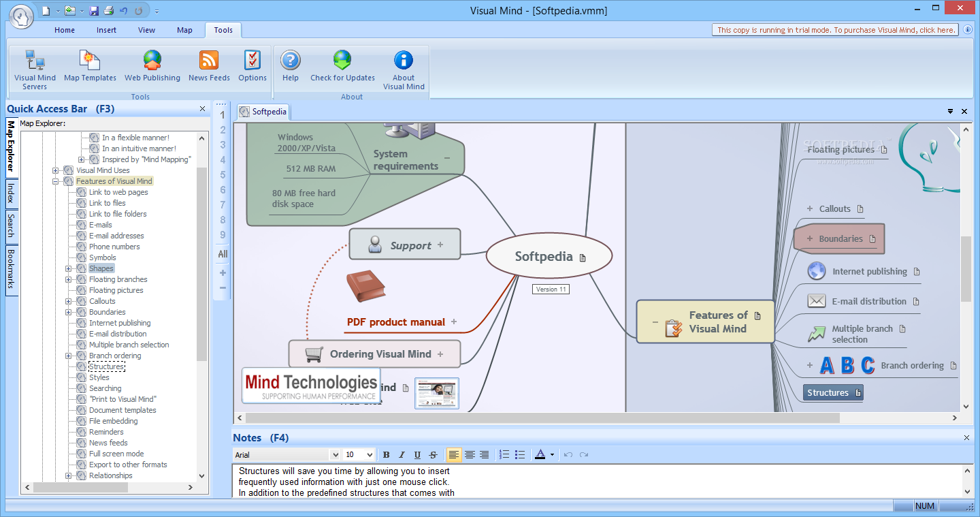The image size is (980, 517).
Task: Select Structures node on the map
Action: click(x=833, y=392)
